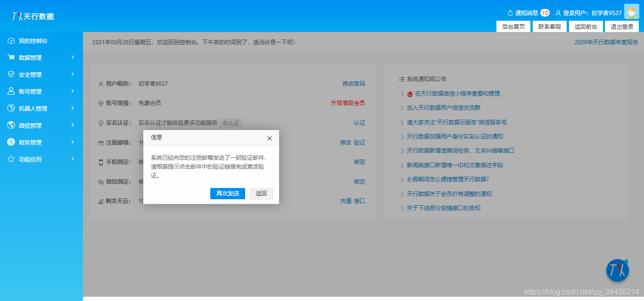This screenshot has height=301, width=644.
Task: Click the 再次发送 button
Action: click(228, 194)
